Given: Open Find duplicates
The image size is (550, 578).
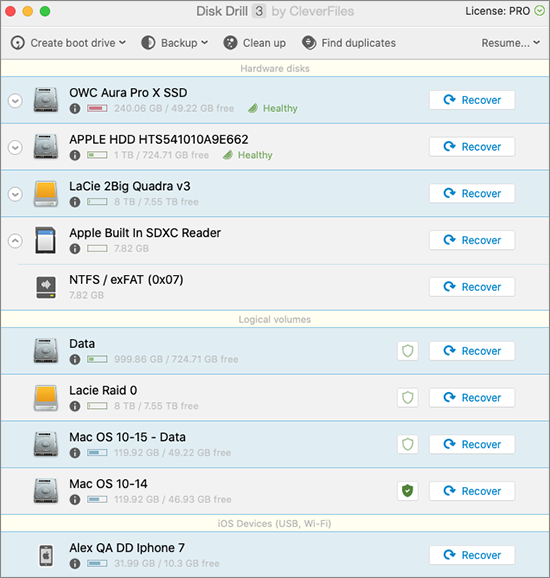Looking at the screenshot, I should (x=349, y=43).
